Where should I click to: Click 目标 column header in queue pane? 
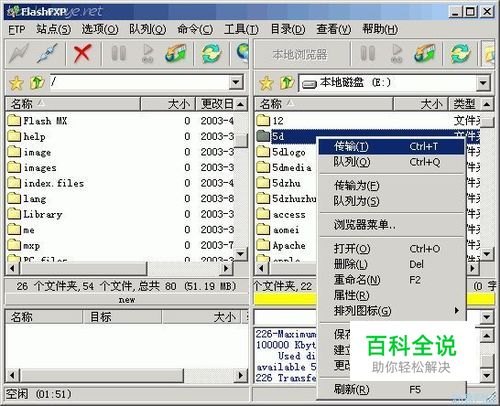pos(122,317)
